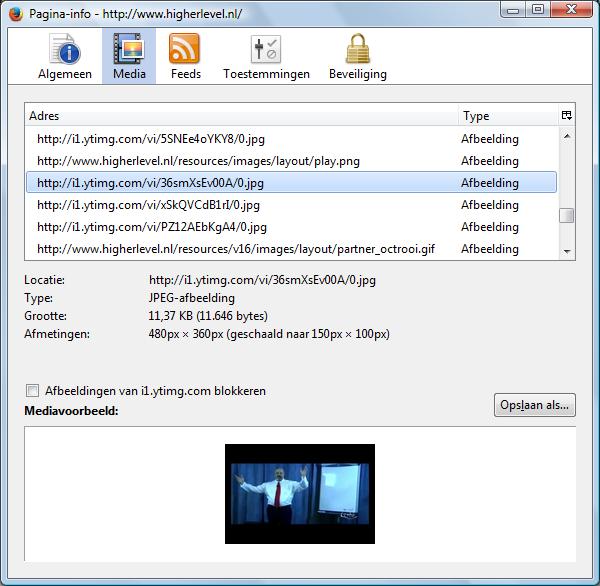Maximize the Pagina-info window
Image resolution: width=600 pixels, height=586 pixels.
point(538,10)
